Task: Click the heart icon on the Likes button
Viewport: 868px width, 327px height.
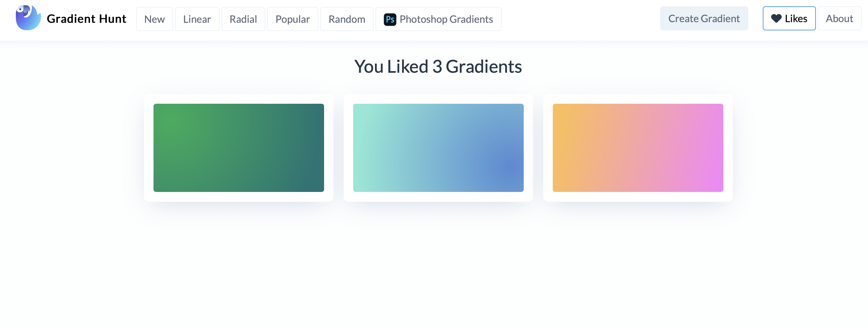Action: pos(776,19)
